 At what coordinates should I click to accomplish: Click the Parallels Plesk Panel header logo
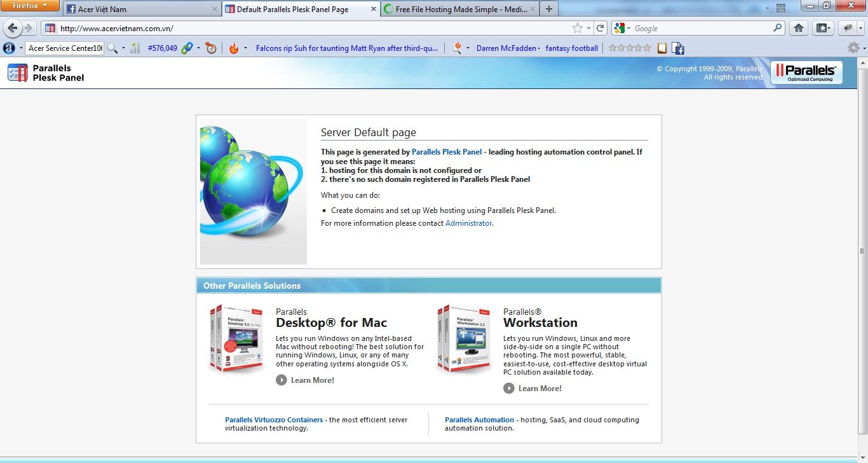pos(46,73)
